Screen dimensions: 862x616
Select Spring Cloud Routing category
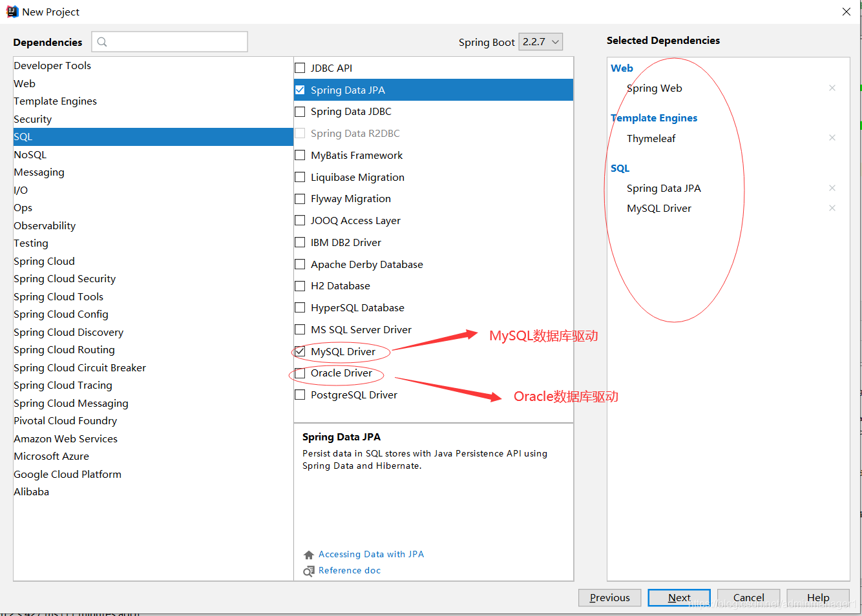point(153,350)
